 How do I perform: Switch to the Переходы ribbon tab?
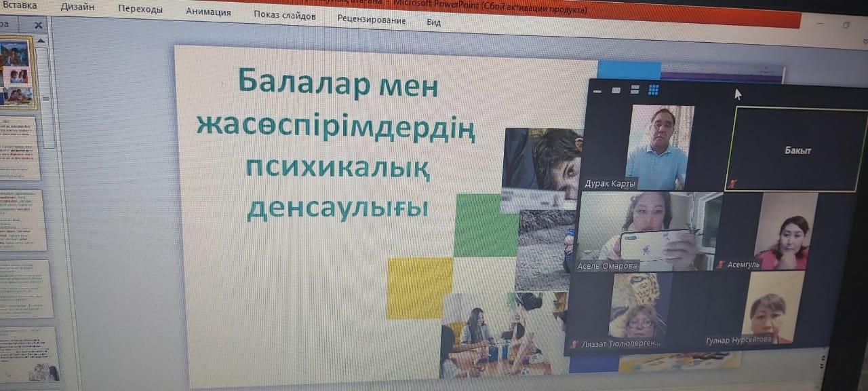[x=140, y=10]
